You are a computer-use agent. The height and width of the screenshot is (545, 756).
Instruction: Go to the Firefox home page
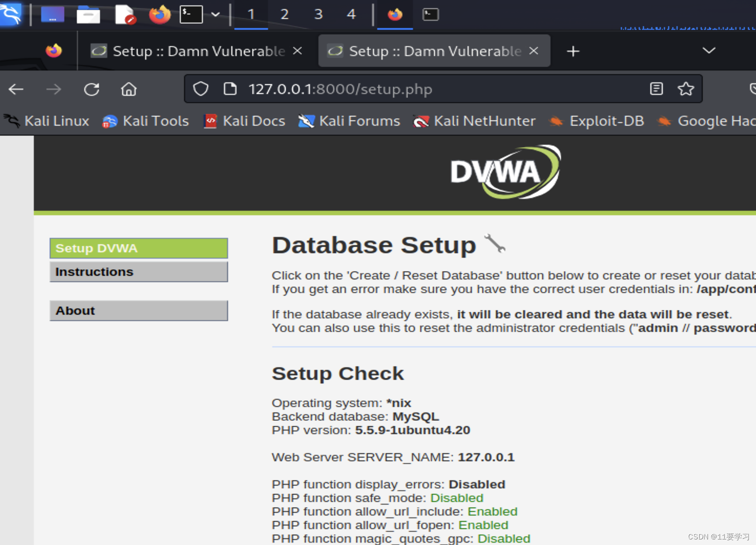coord(129,89)
